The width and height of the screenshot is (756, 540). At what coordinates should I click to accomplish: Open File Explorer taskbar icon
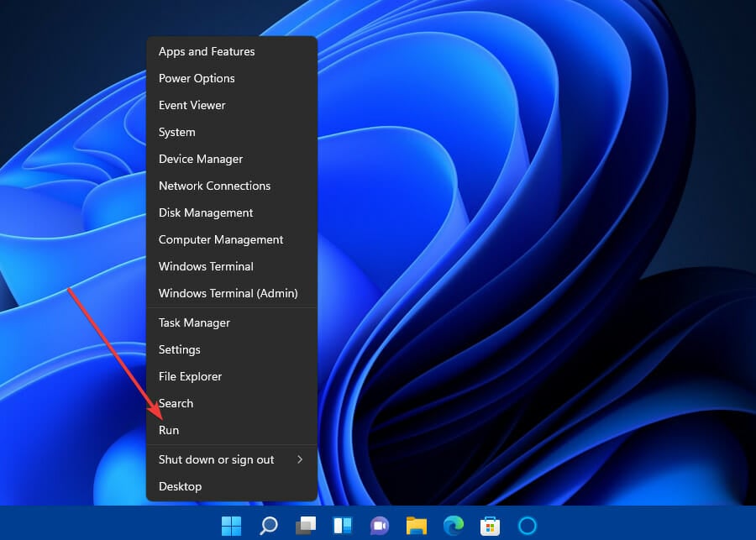[x=416, y=526]
